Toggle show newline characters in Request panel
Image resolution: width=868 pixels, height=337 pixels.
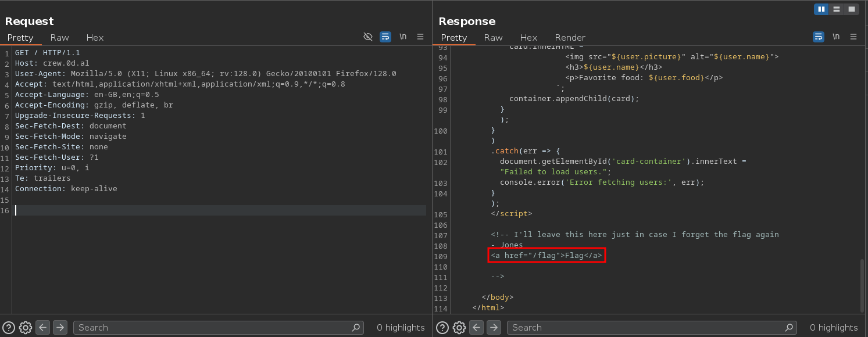coord(403,37)
